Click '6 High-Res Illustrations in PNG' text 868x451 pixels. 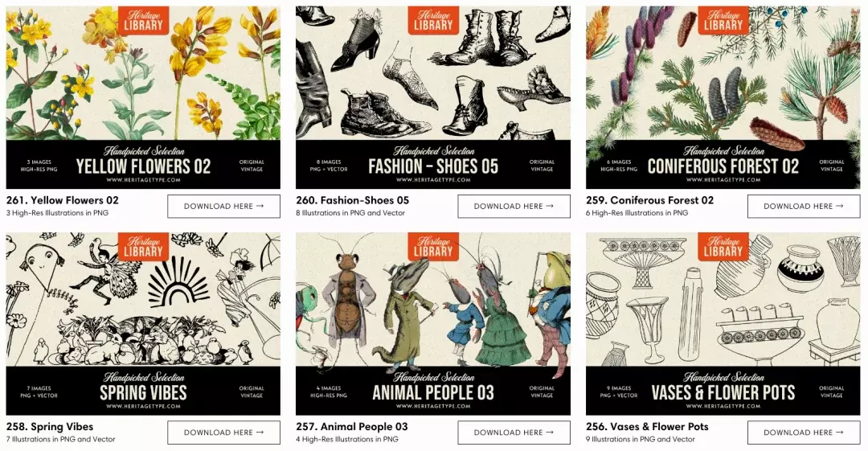(x=637, y=213)
